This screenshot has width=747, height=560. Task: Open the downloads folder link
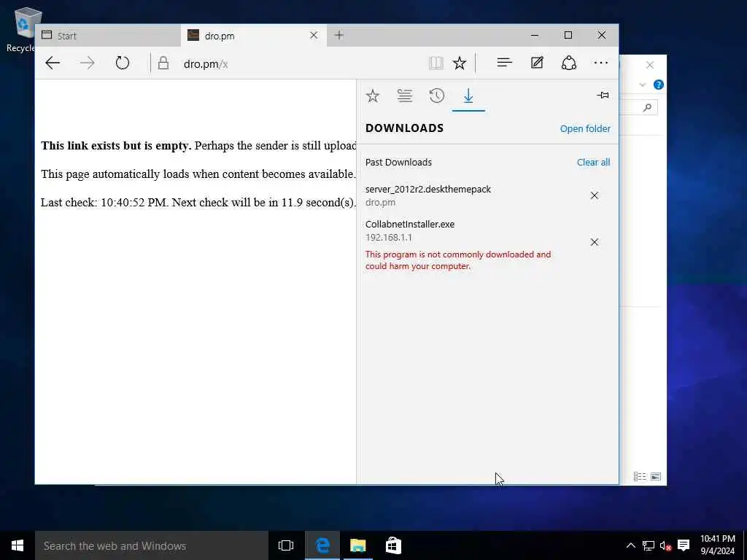coord(585,128)
